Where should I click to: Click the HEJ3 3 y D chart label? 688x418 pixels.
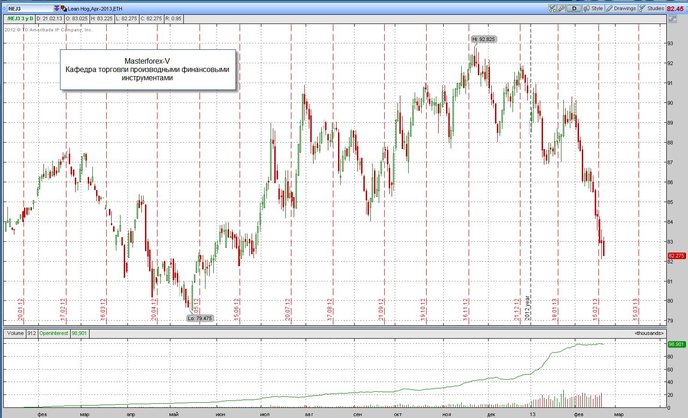[x=20, y=19]
